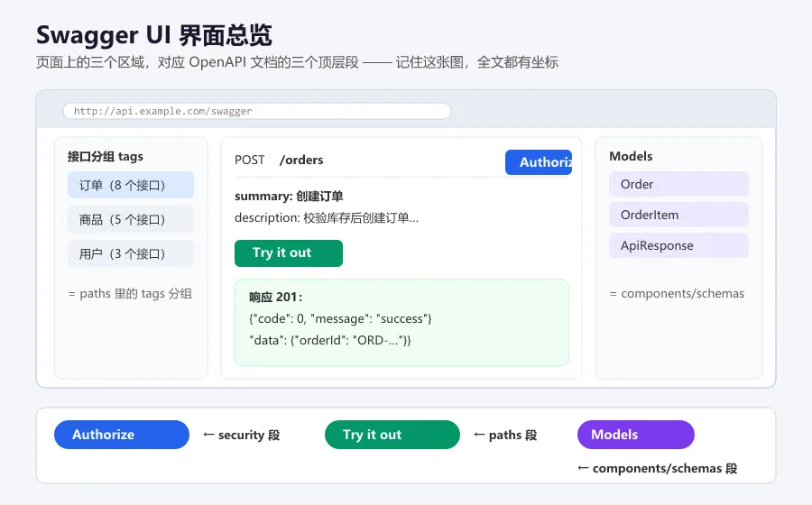Select the 订单 (8 个接口) tag group

[131, 185]
